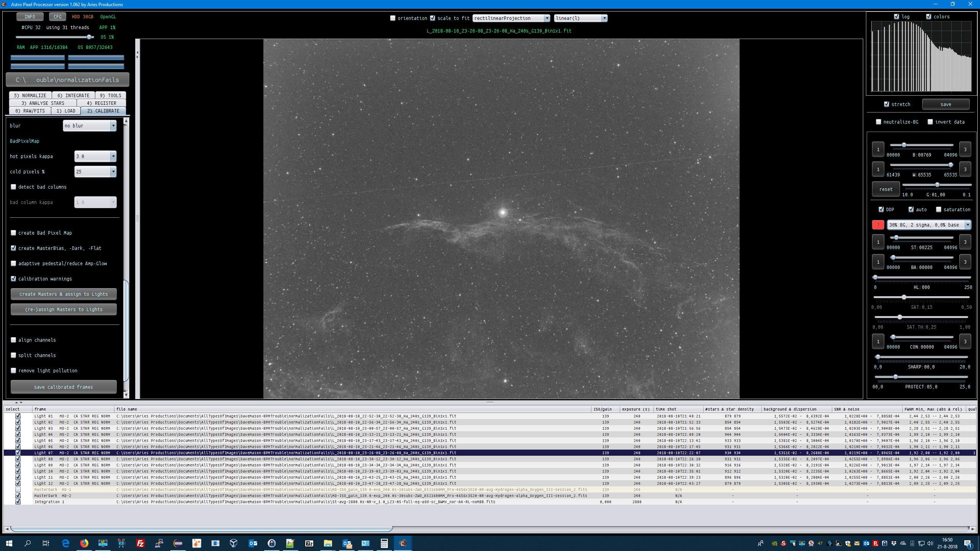Click the Dropbox tray icon

coord(894,543)
